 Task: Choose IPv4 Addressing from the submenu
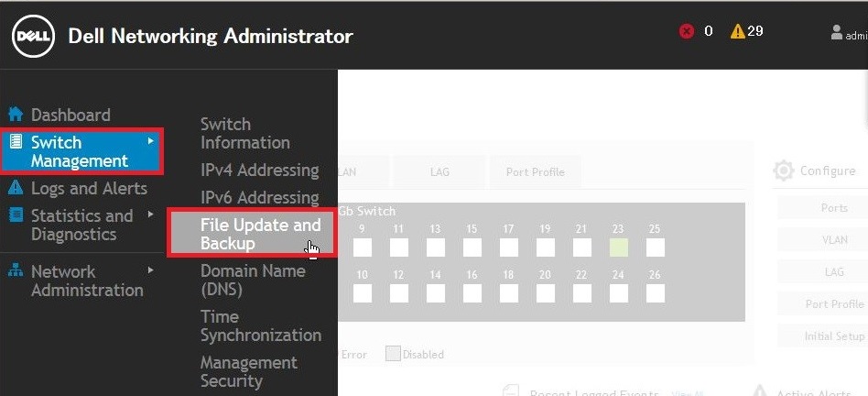[x=260, y=170]
